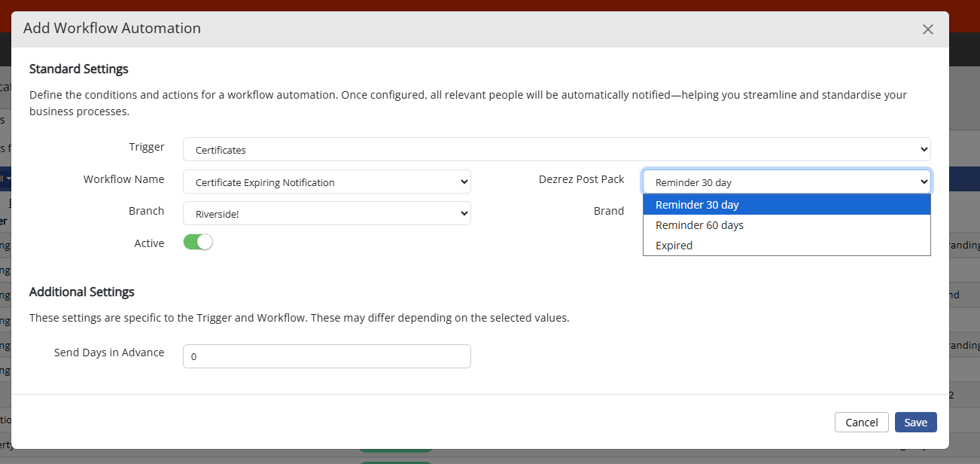Click the Additional Settings heading

coord(81,292)
